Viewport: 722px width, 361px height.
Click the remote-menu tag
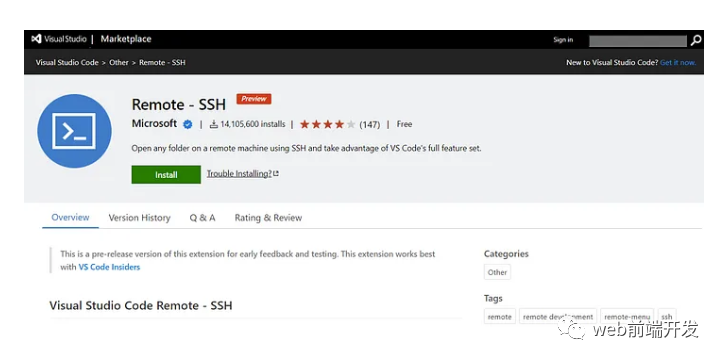(627, 317)
